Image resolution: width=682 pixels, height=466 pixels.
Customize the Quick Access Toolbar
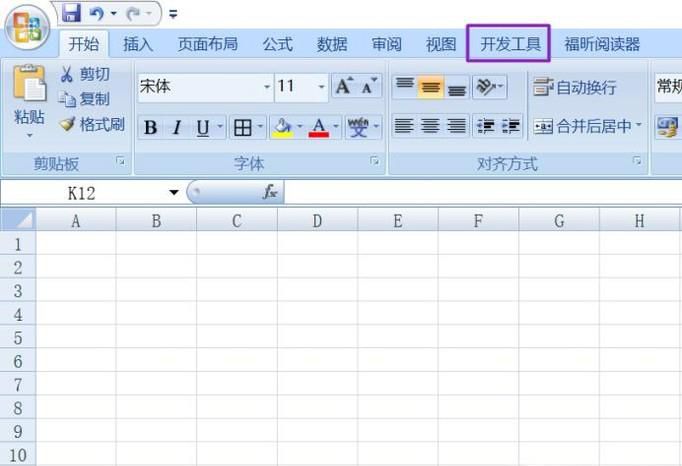click(173, 14)
